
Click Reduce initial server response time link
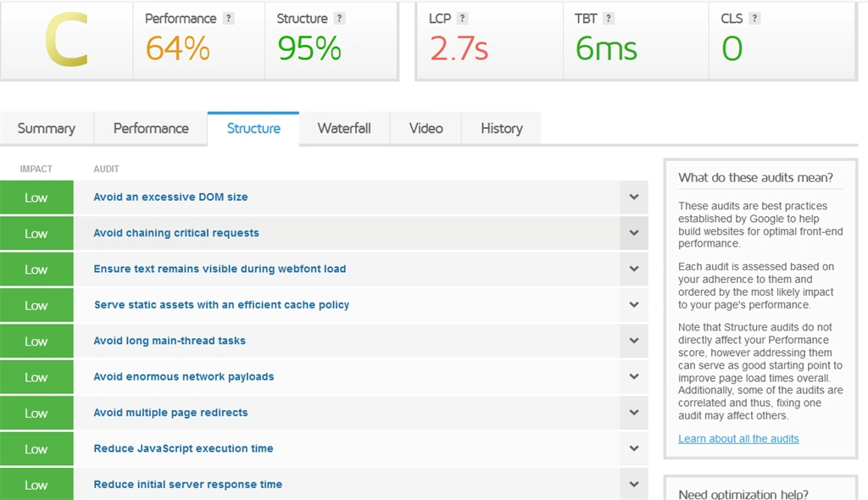tap(187, 485)
